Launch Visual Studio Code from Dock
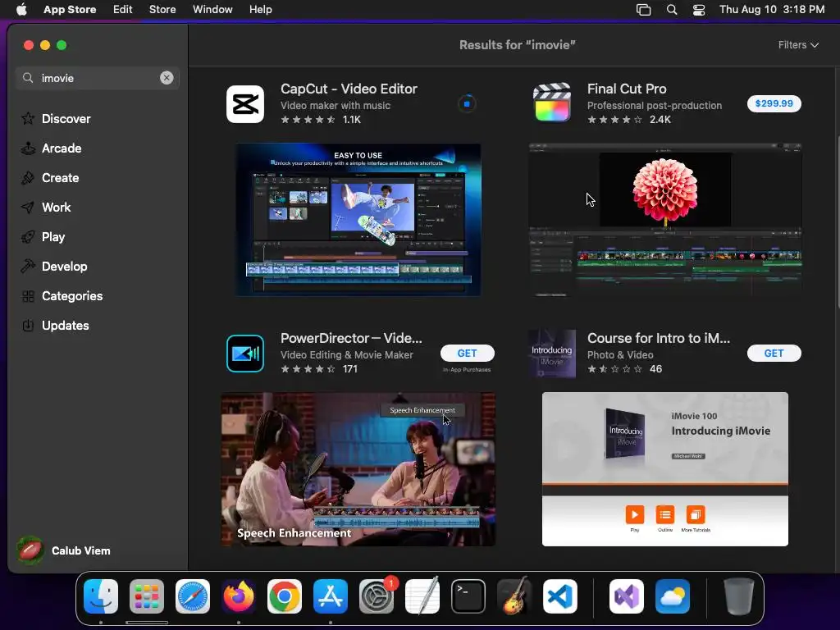 click(x=560, y=596)
